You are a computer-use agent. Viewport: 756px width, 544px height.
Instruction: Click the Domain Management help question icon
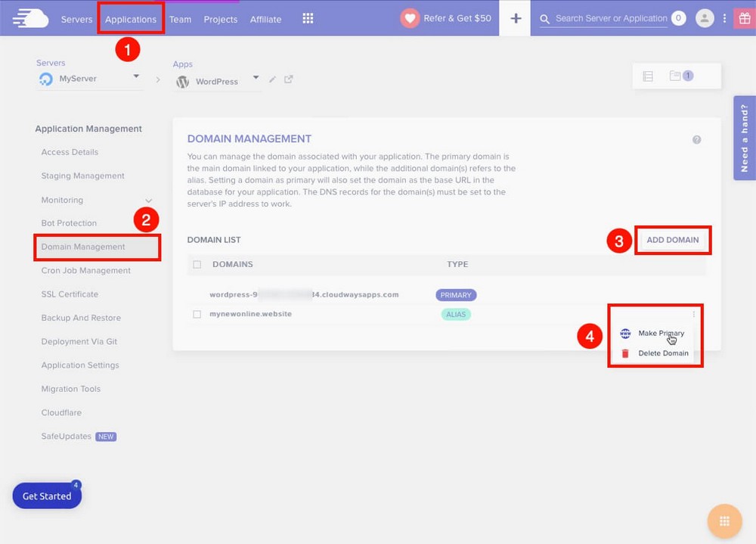(697, 139)
